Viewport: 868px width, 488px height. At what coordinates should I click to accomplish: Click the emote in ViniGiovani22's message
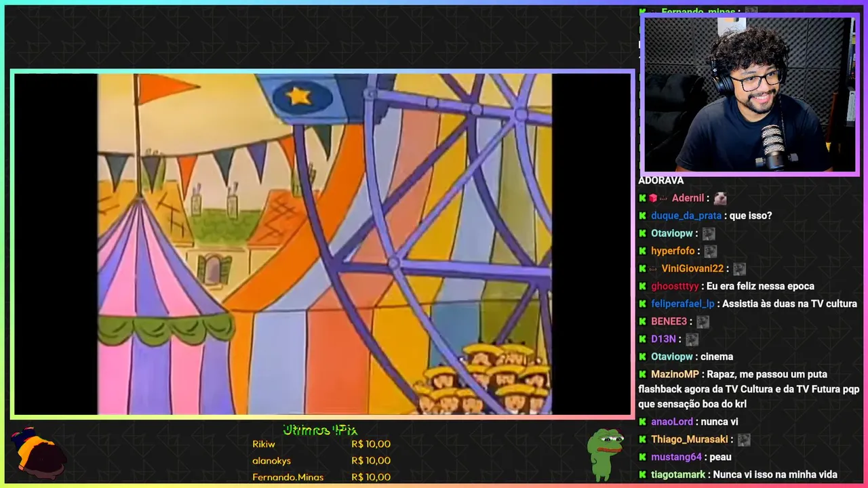click(739, 268)
